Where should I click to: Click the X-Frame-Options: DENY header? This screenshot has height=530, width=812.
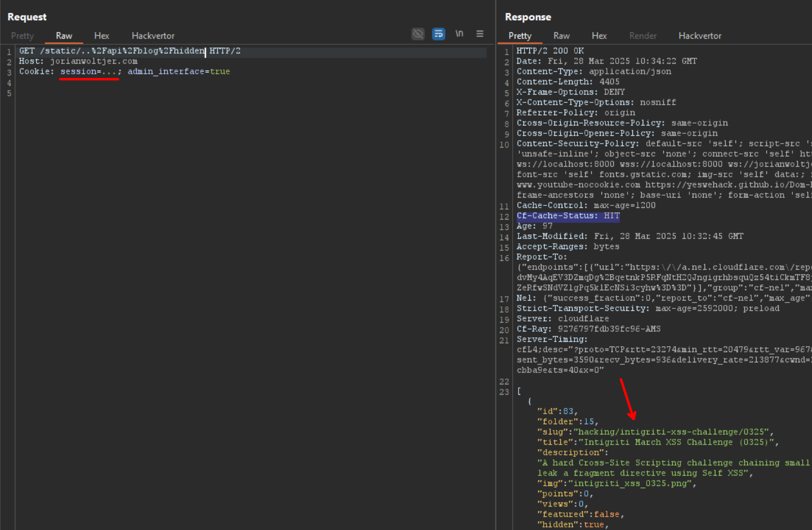pyautogui.click(x=571, y=92)
